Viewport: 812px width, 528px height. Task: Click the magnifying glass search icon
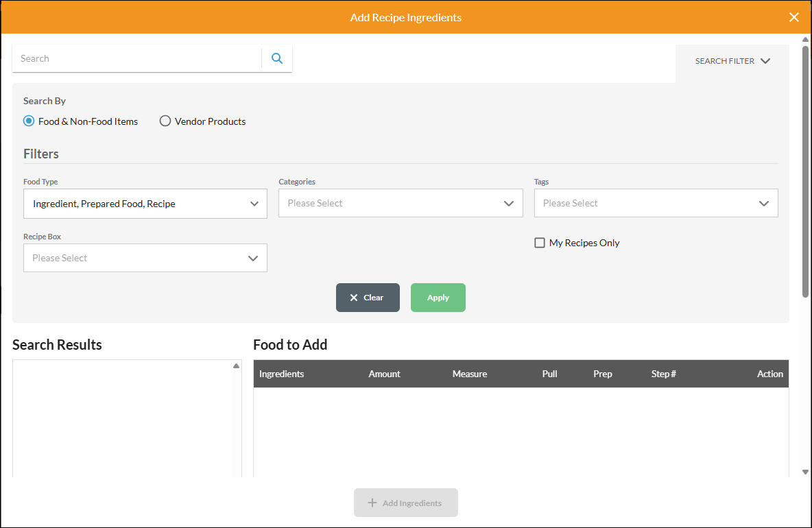point(277,59)
